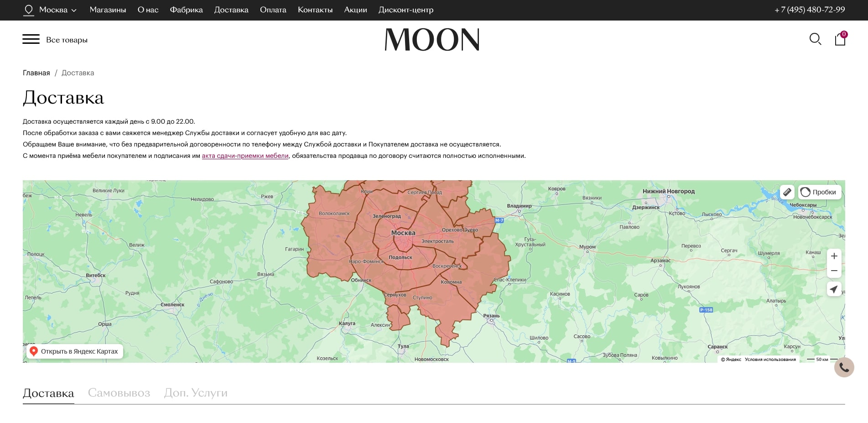The height and width of the screenshot is (423, 868).
Task: Switch to the Самовывоз tab
Action: click(x=119, y=393)
